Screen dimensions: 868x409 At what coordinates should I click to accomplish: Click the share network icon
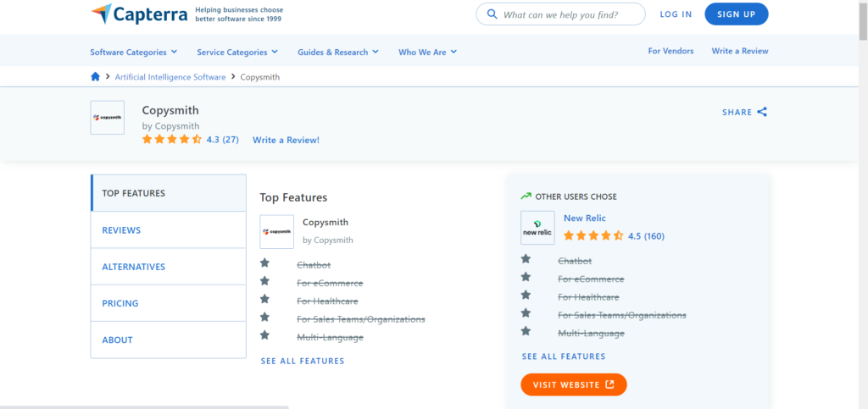coord(762,112)
